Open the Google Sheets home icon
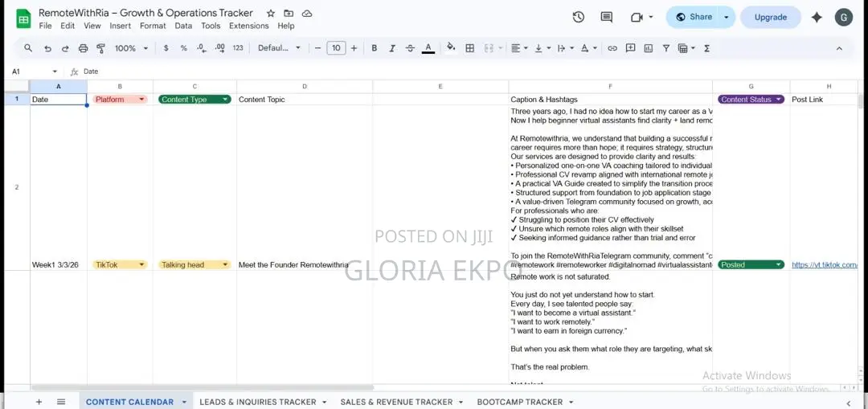This screenshot has width=868, height=409. pos(23,18)
